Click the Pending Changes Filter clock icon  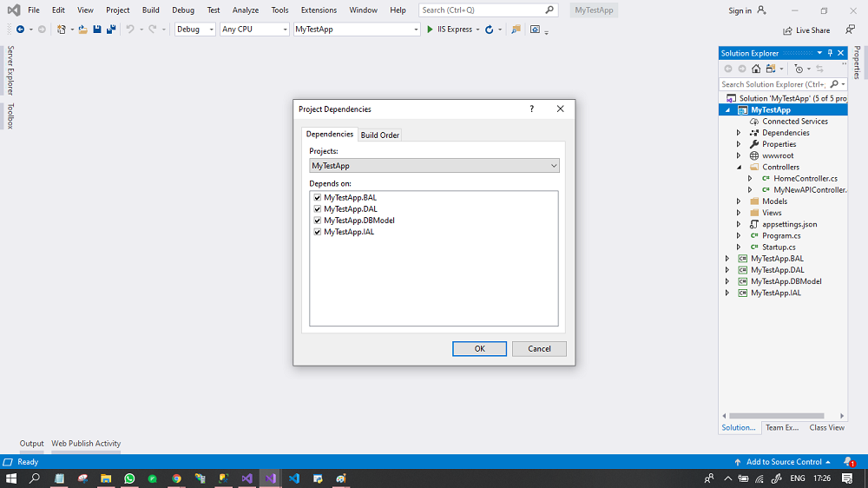(x=799, y=69)
